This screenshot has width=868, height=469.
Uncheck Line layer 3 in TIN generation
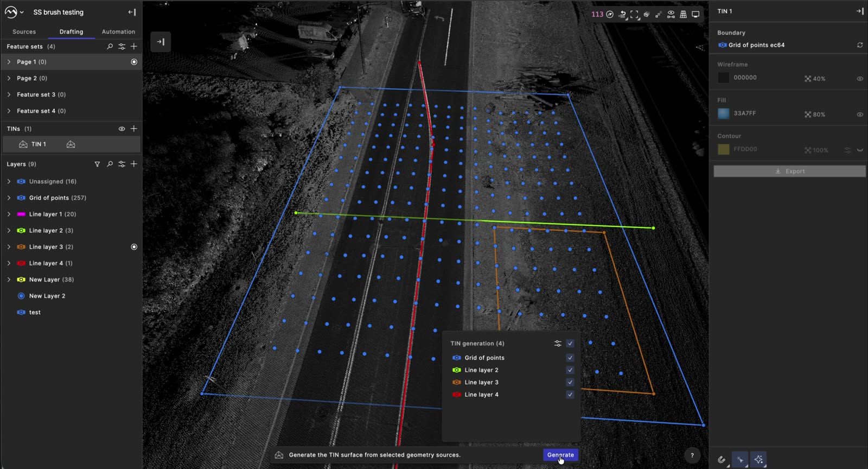[x=570, y=382]
